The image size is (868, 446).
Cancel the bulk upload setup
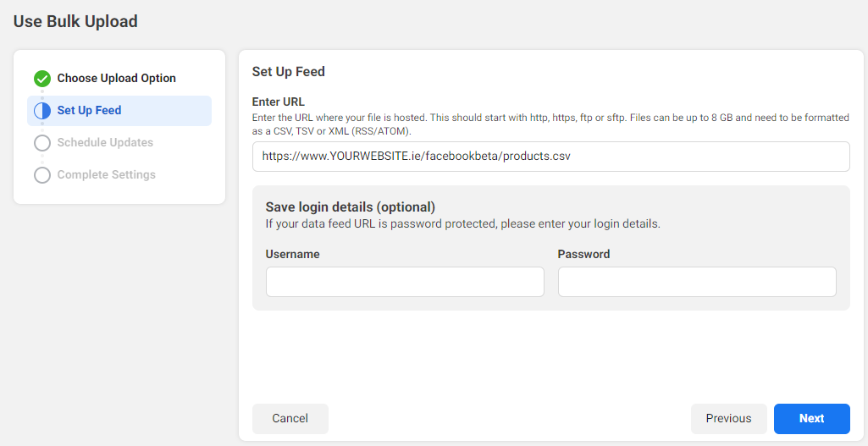[x=290, y=419]
